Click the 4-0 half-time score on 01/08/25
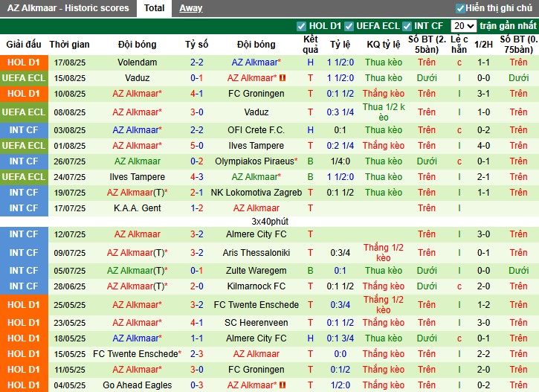The height and width of the screenshot is (392, 539). click(483, 146)
